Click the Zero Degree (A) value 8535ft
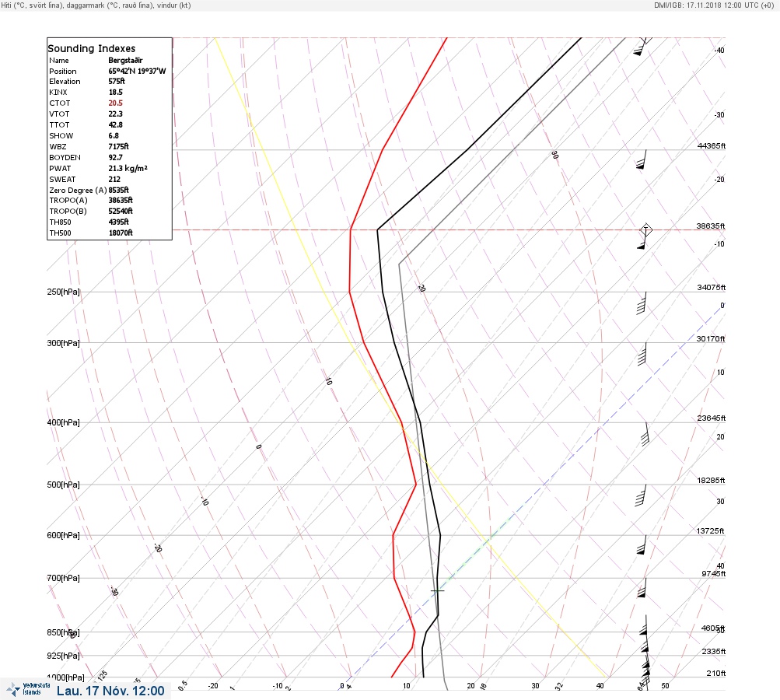780x700 pixels. (x=118, y=190)
